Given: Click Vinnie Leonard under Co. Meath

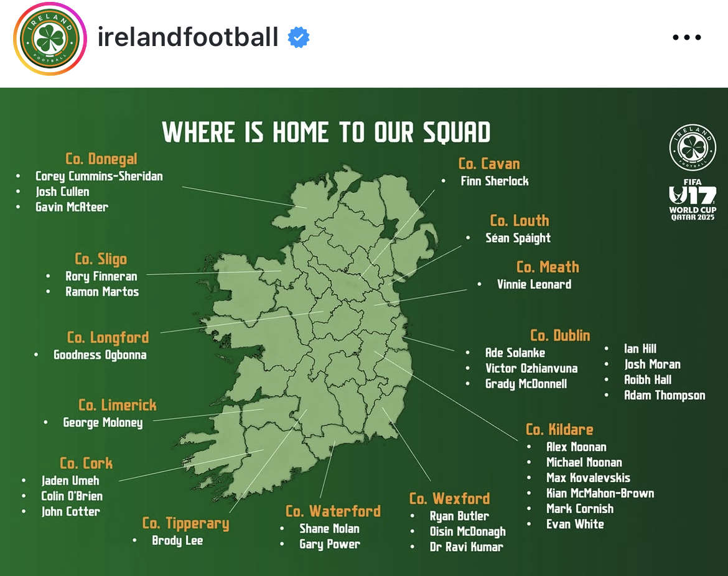Looking at the screenshot, I should [534, 284].
